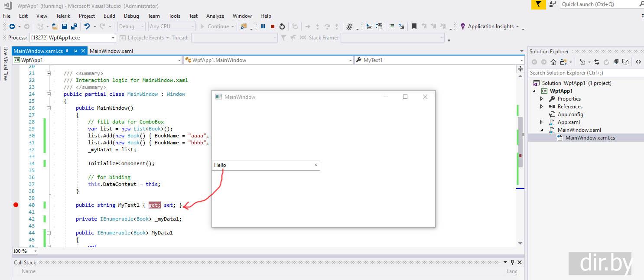Image resolution: width=644 pixels, height=280 pixels.
Task: Select App.config in Solution Explorer
Action: 570,114
